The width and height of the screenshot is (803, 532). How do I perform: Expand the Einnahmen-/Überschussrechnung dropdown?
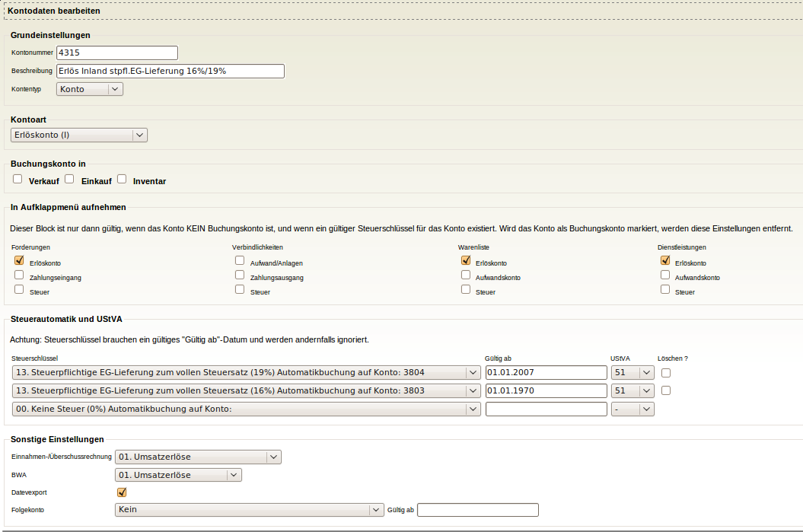point(198,457)
